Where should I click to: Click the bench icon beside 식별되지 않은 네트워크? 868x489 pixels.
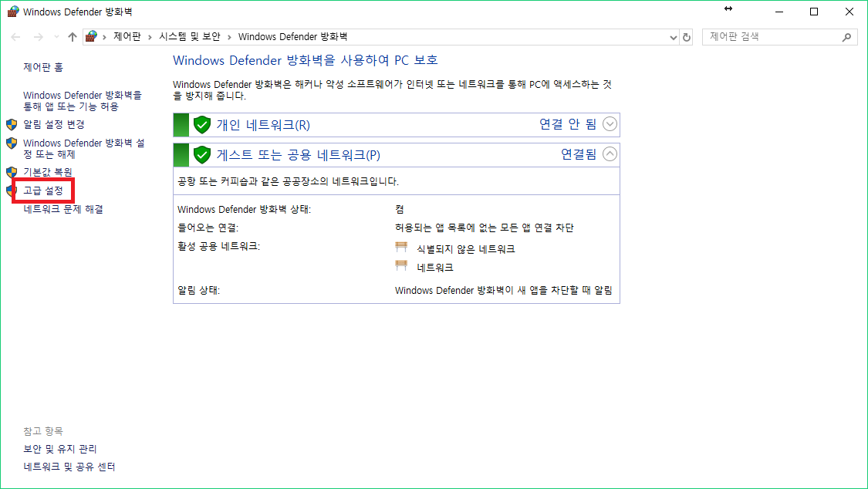click(x=401, y=248)
